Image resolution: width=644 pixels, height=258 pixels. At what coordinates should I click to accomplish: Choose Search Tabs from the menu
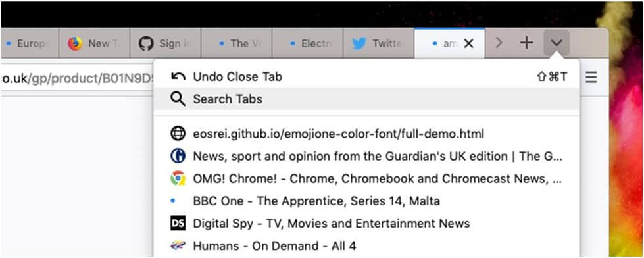(366, 99)
